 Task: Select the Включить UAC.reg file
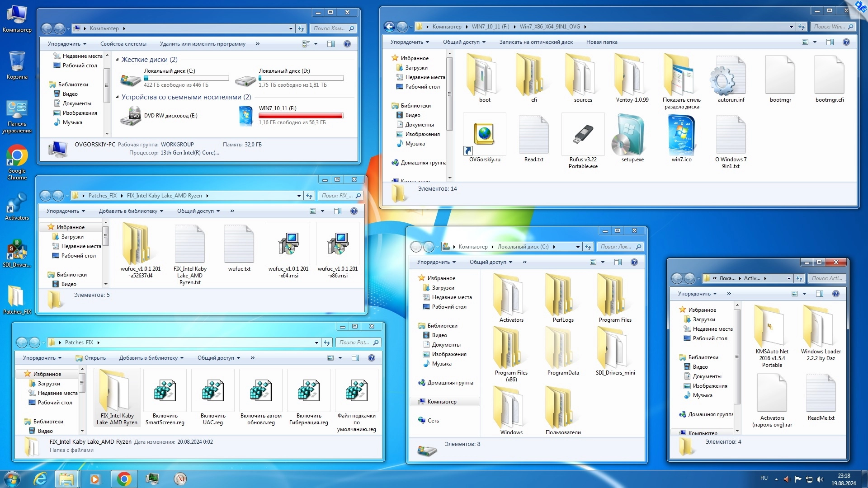coord(213,391)
